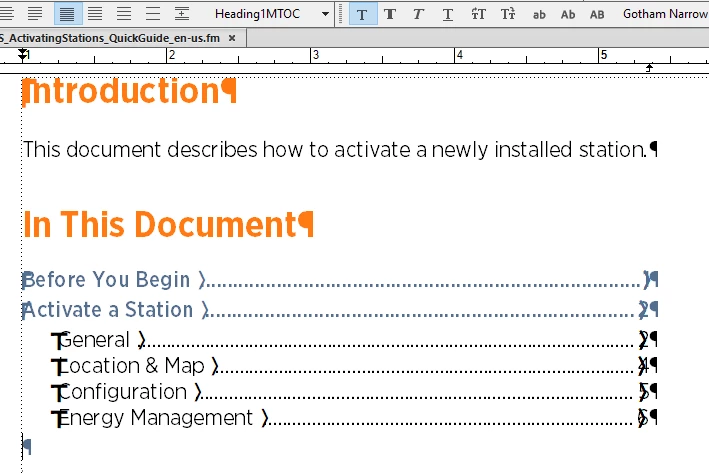Click the paragraph spacing icon with arrow
Image resolution: width=709 pixels, height=474 pixels.
click(181, 14)
